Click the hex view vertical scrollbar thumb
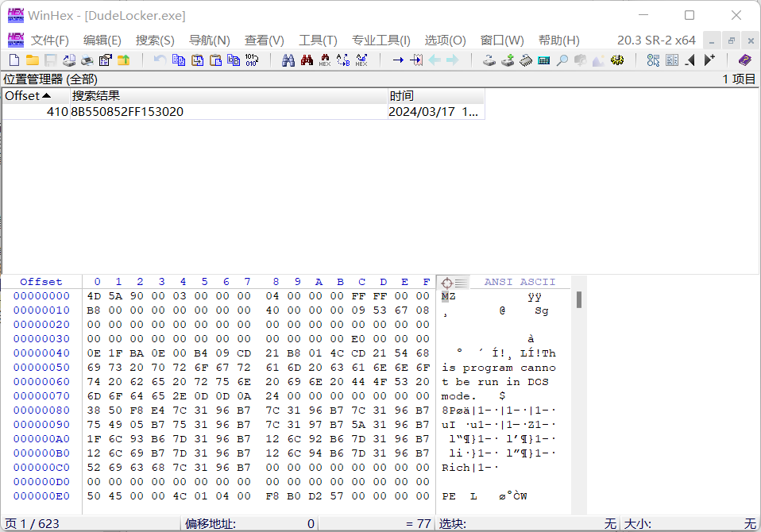Screen dimensions: 761x532 pos(578,299)
